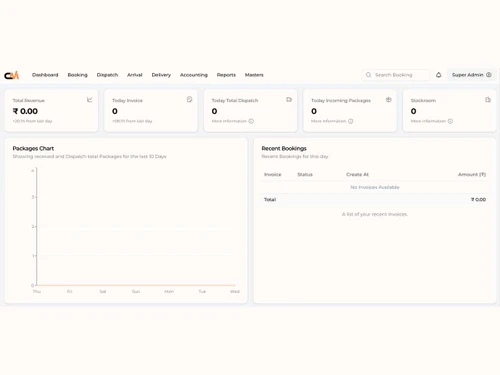
Task: Open the Delivery menu
Action: 161,75
